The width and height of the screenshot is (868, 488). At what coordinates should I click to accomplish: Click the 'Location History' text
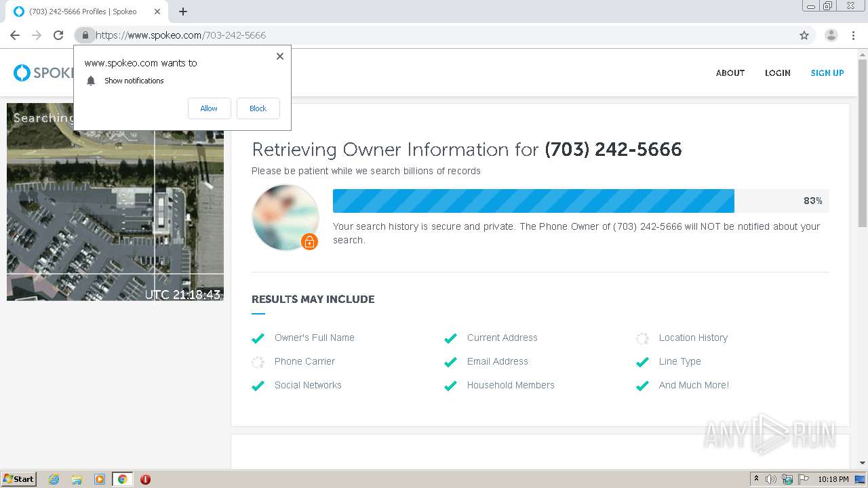[x=693, y=338]
